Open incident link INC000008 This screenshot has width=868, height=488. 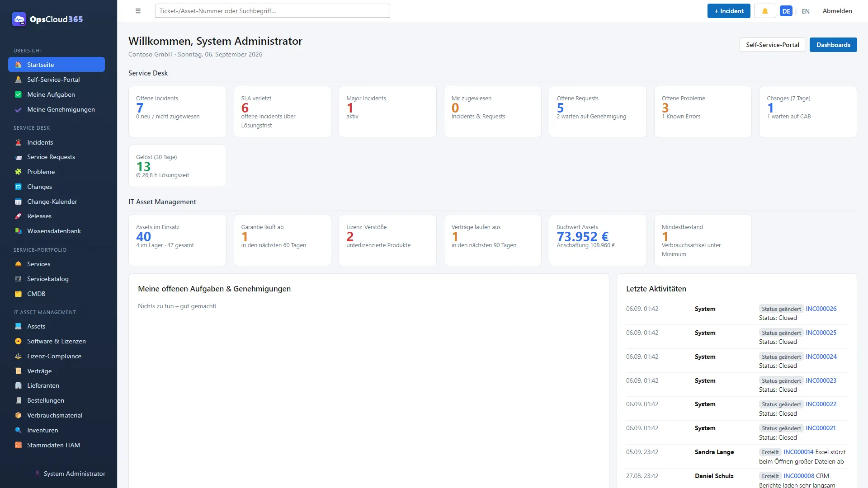tap(798, 476)
